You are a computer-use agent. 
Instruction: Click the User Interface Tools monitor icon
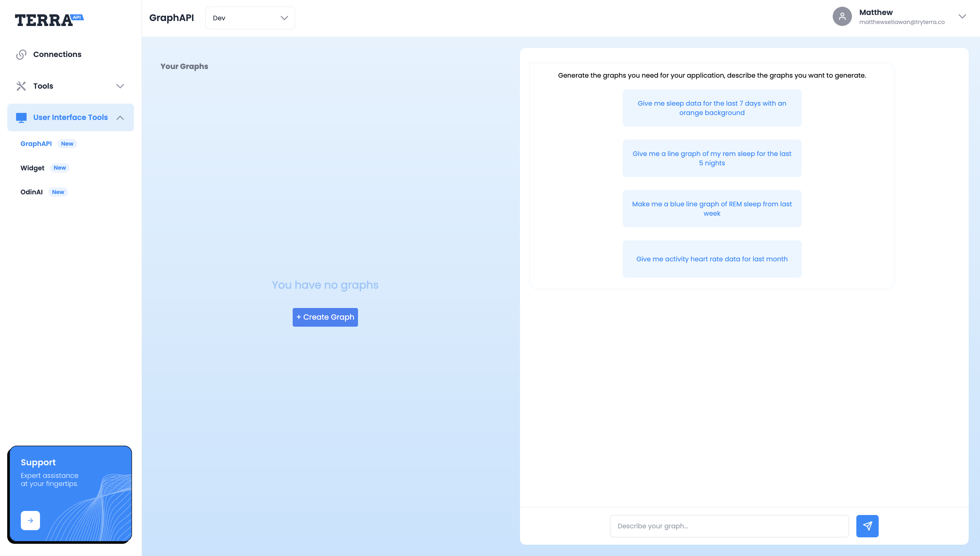pos(21,118)
